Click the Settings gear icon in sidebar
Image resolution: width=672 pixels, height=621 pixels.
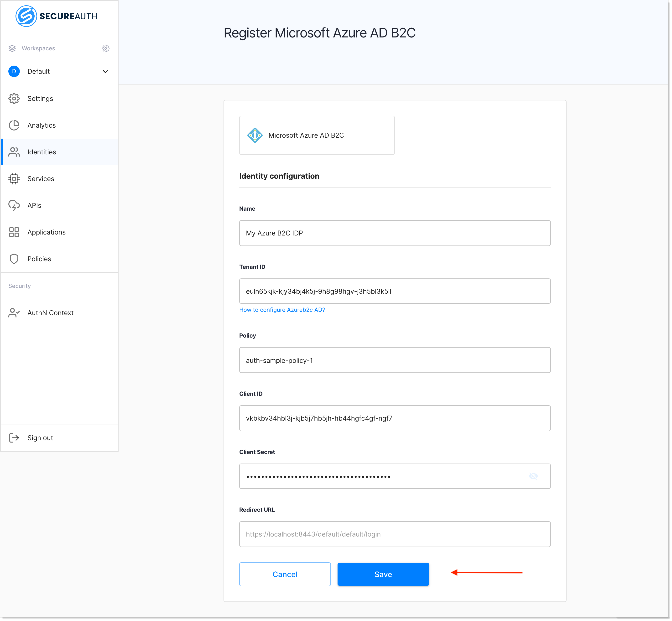point(14,99)
